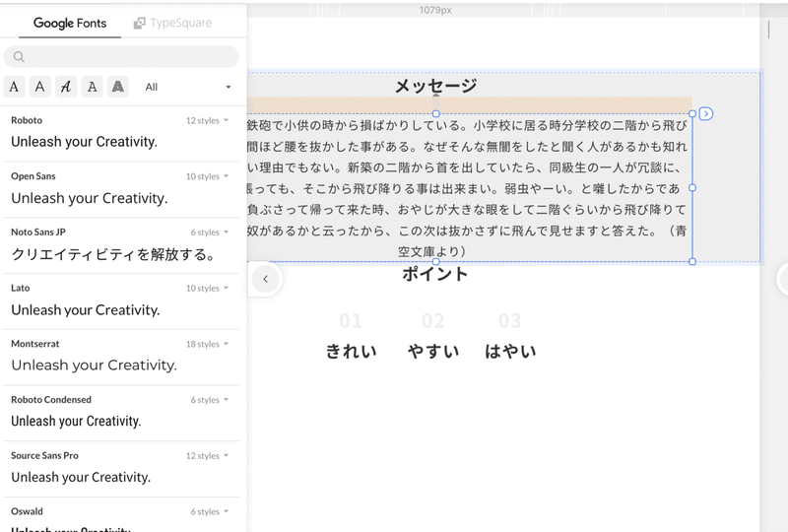Filter fonts by monospace style

click(x=92, y=87)
